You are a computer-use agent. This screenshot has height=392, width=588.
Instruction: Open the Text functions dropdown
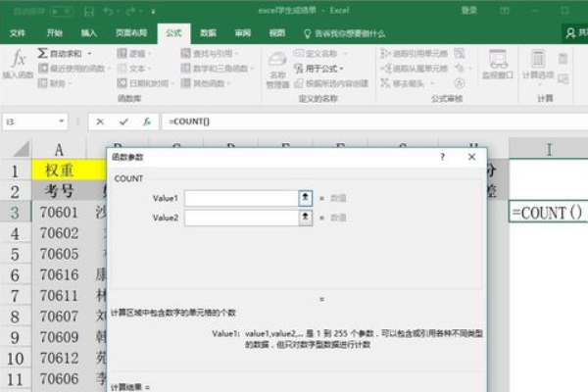click(x=134, y=69)
